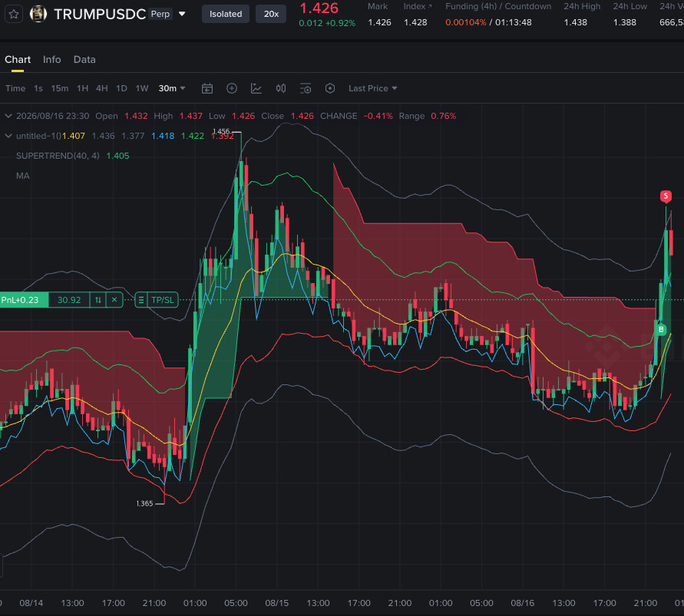Viewport: 684px width, 616px height.
Task: Select the 15m interval
Action: click(60, 88)
